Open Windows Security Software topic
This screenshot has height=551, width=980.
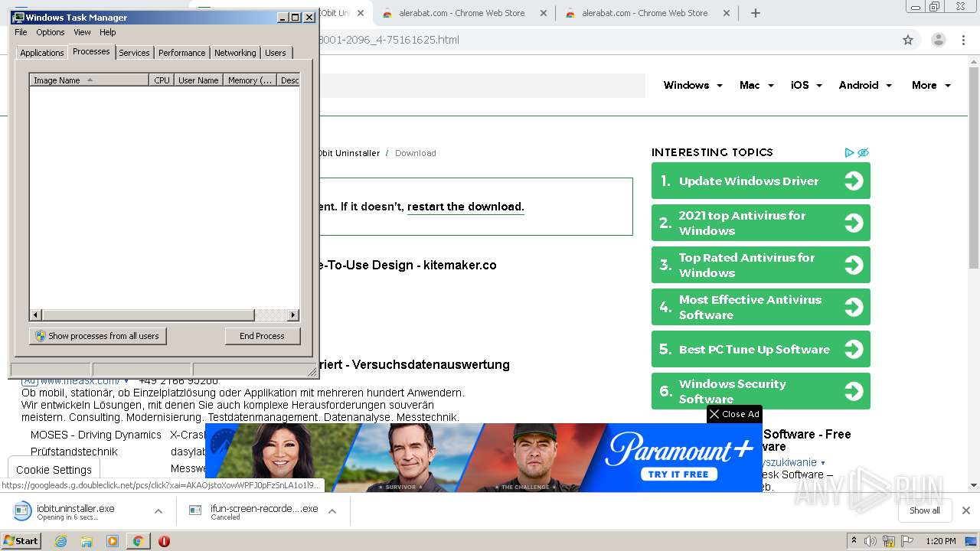tap(760, 391)
